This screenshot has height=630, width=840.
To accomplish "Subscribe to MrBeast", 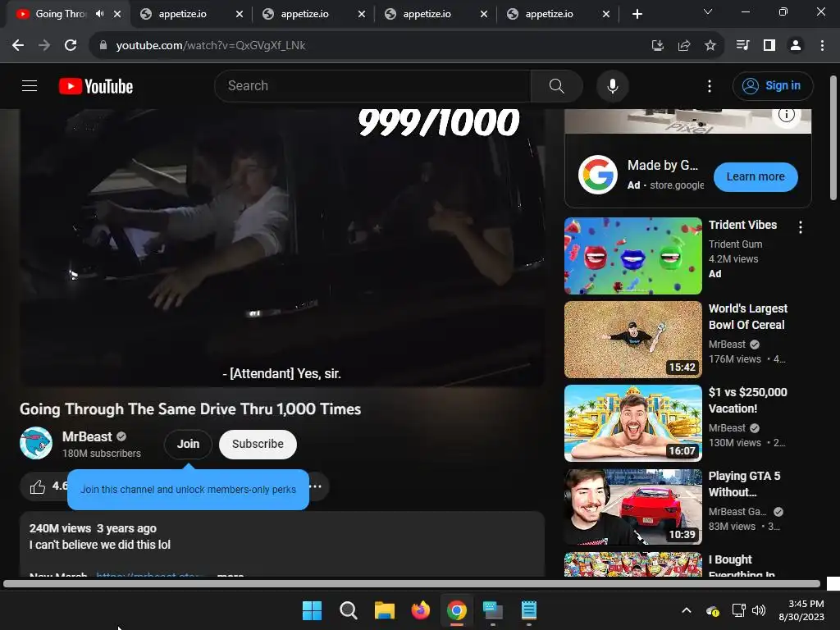I will (x=258, y=444).
